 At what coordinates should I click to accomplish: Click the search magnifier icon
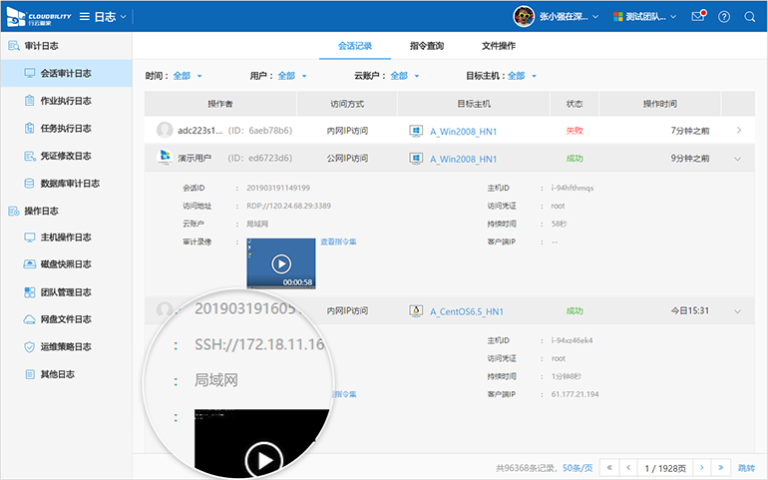click(750, 17)
